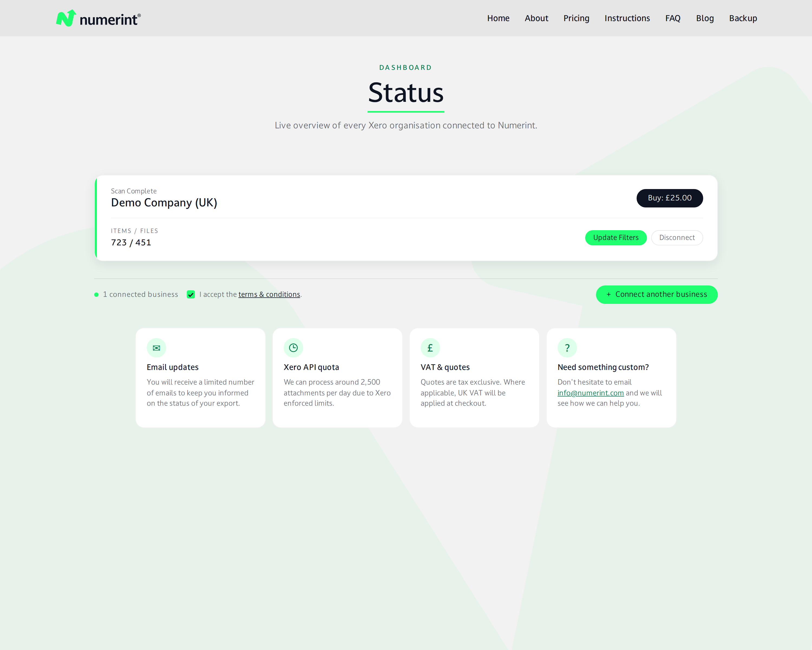The height and width of the screenshot is (650, 812).
Task: Click the question mark icon in custom card
Action: [567, 348]
